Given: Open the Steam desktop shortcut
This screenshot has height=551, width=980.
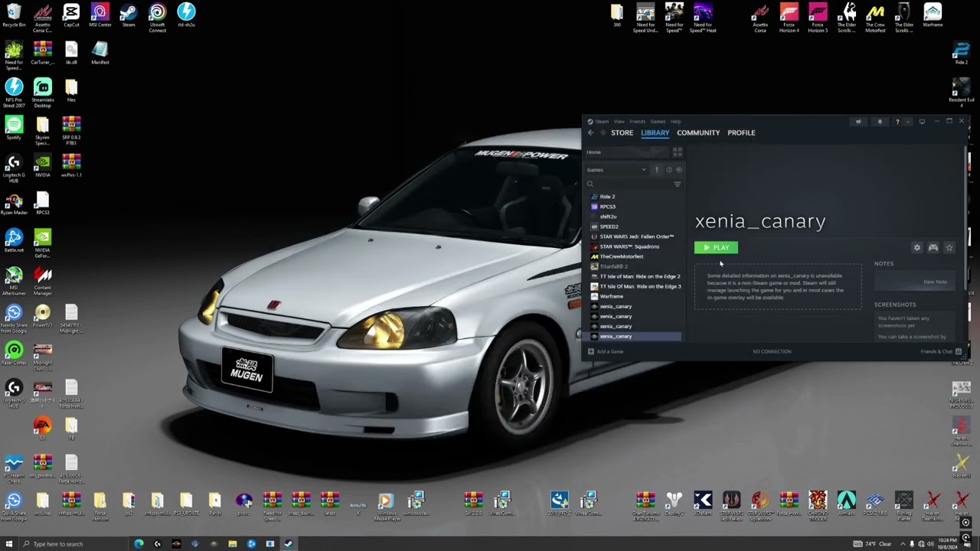Looking at the screenshot, I should click(x=129, y=15).
